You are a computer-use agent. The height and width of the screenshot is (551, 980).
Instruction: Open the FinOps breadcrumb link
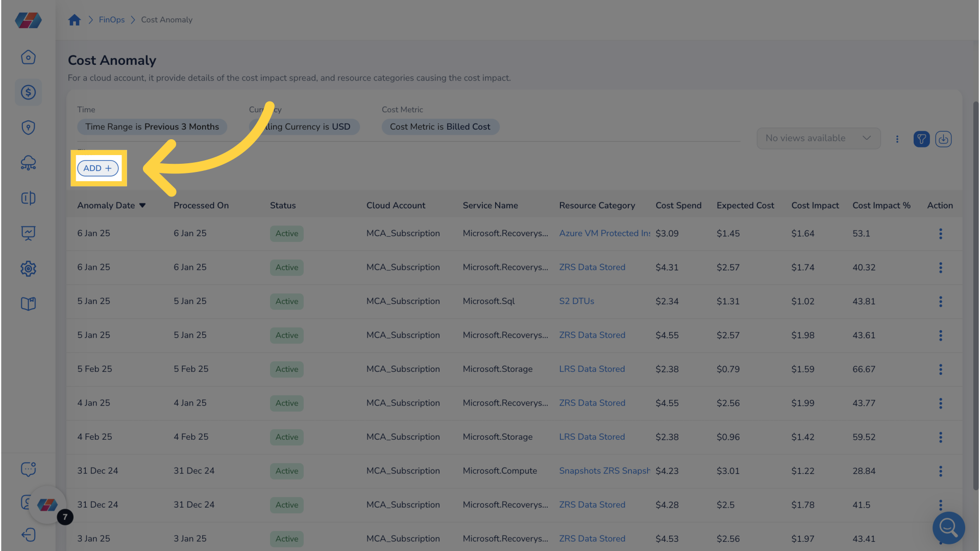112,20
